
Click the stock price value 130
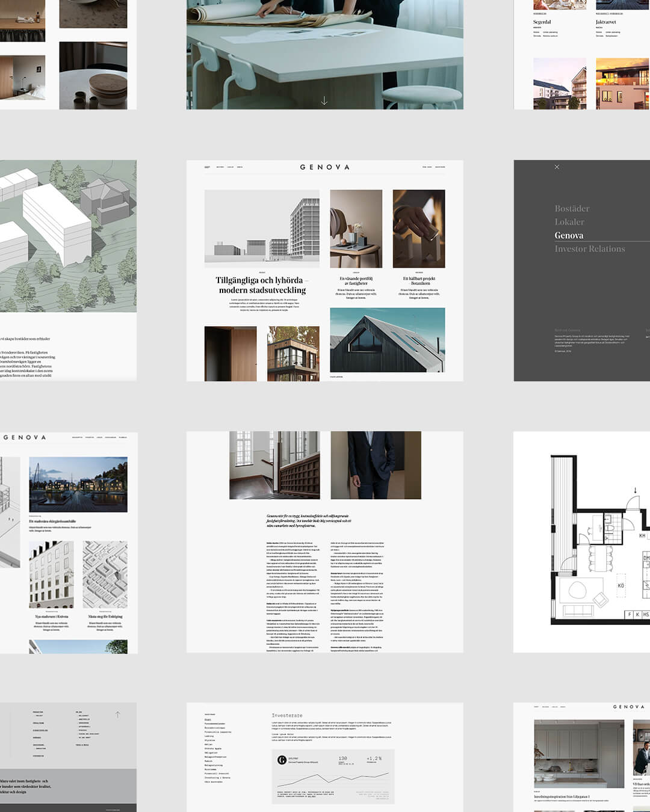(342, 758)
